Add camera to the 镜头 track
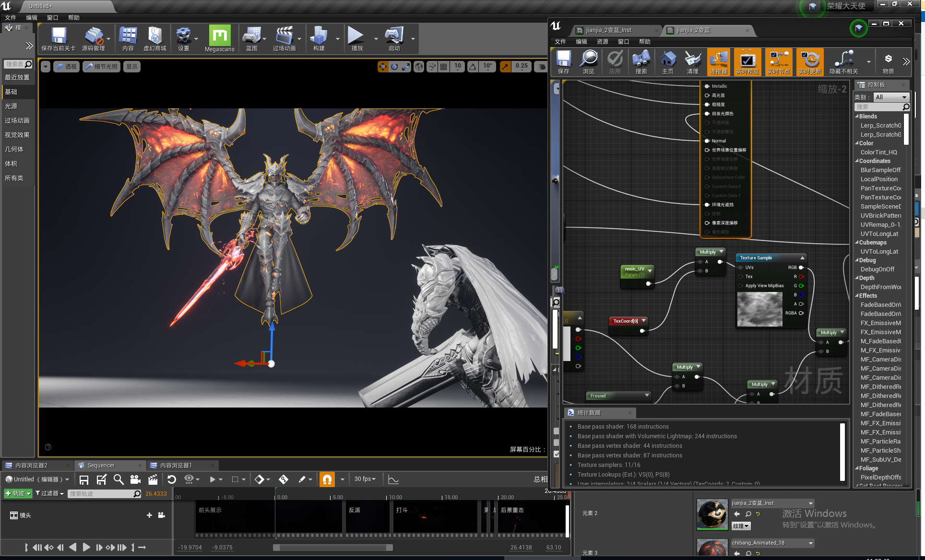Screen dimensions: 925x560 pyautogui.click(x=162, y=515)
